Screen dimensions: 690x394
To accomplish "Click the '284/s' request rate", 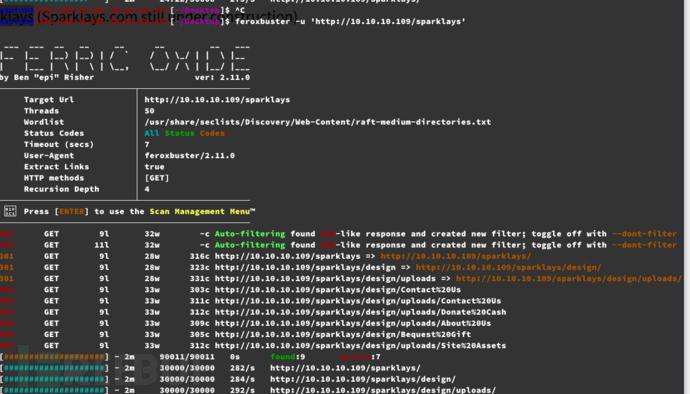I will [242, 379].
